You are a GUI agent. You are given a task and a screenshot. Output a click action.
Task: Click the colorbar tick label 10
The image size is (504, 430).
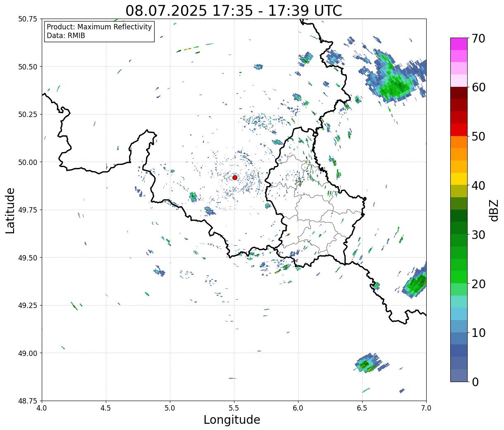[x=478, y=332]
